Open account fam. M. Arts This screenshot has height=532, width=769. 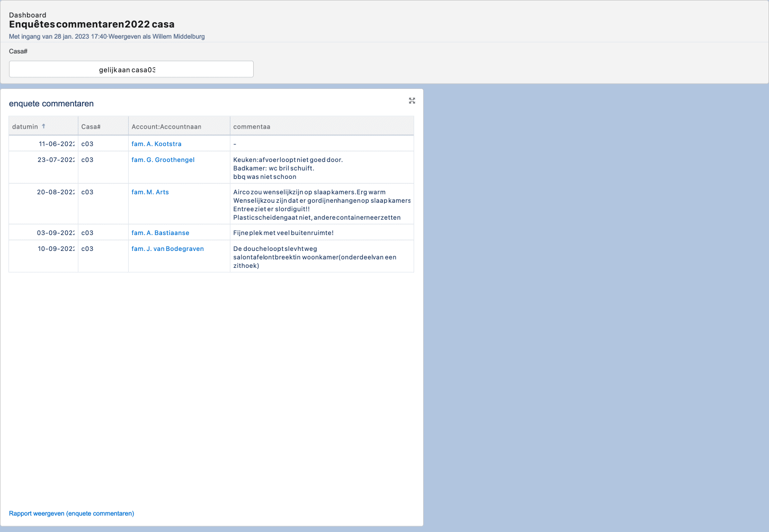tap(150, 192)
